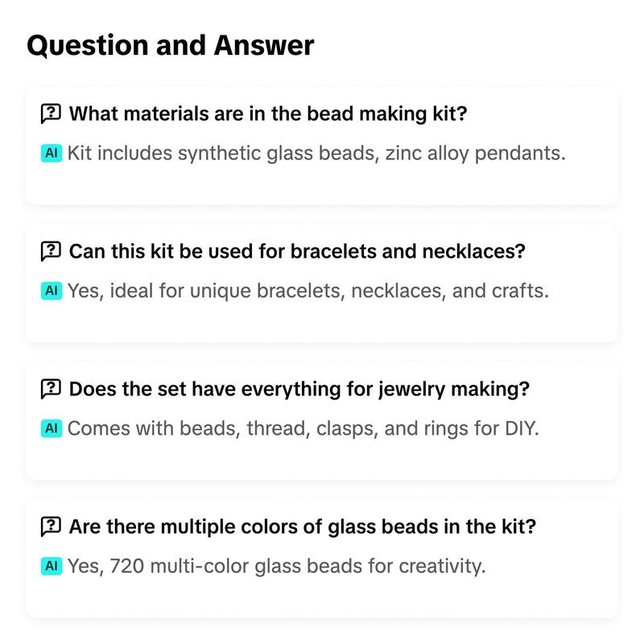Click the AI badge beside 720 multi-color answer
Screen dimensions: 644x644
[52, 566]
